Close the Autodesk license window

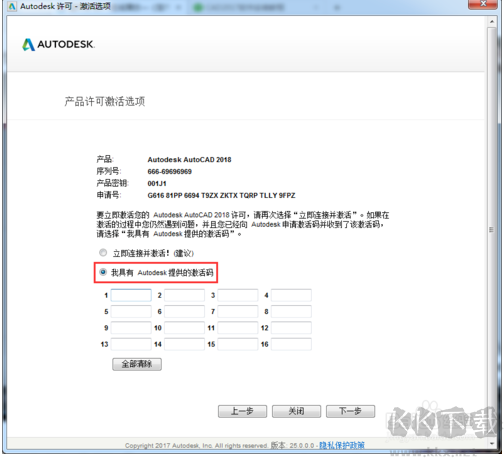point(483,4)
